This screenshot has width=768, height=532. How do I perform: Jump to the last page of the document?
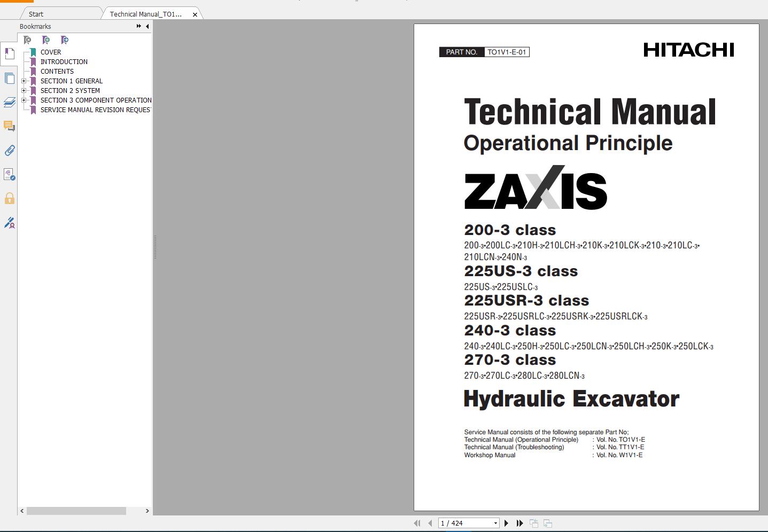[x=519, y=523]
